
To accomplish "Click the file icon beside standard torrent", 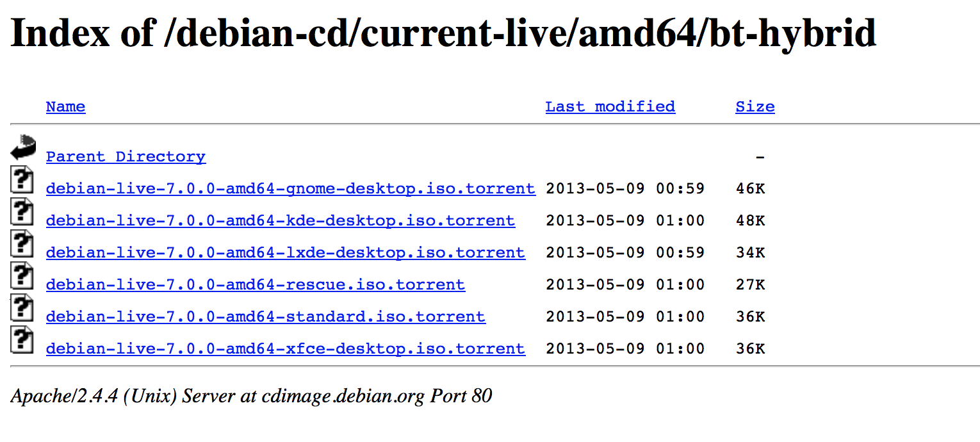I will pos(22,307).
